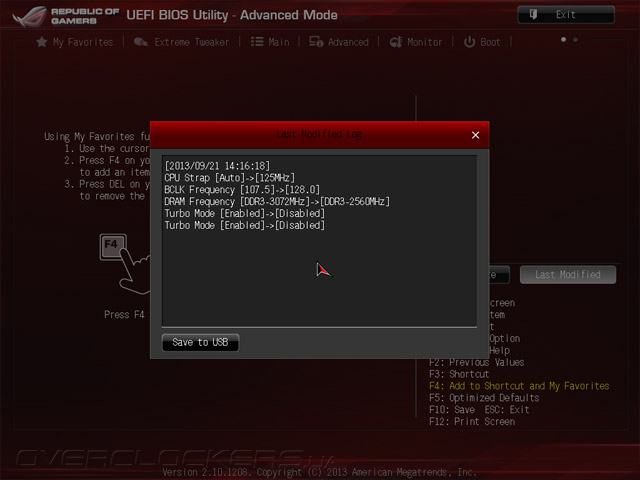Click the Main tab list icon

click(257, 42)
